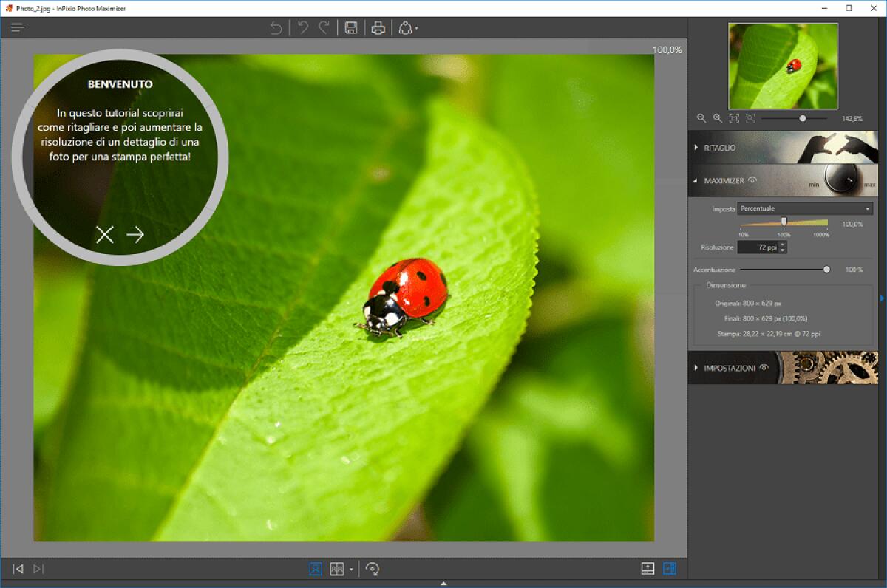Screen dimensions: 887x588
Task: Click the Risoluzione ppi input field
Action: pos(758,247)
